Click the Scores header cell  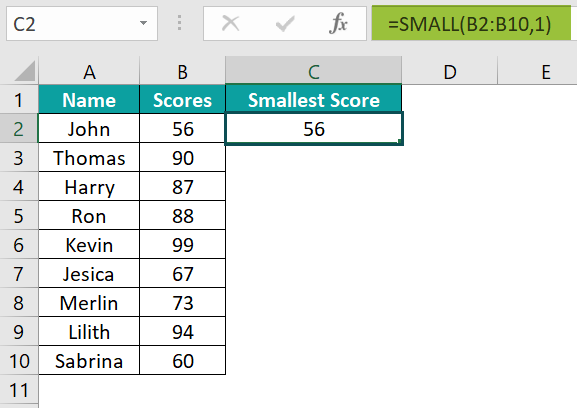coord(183,100)
